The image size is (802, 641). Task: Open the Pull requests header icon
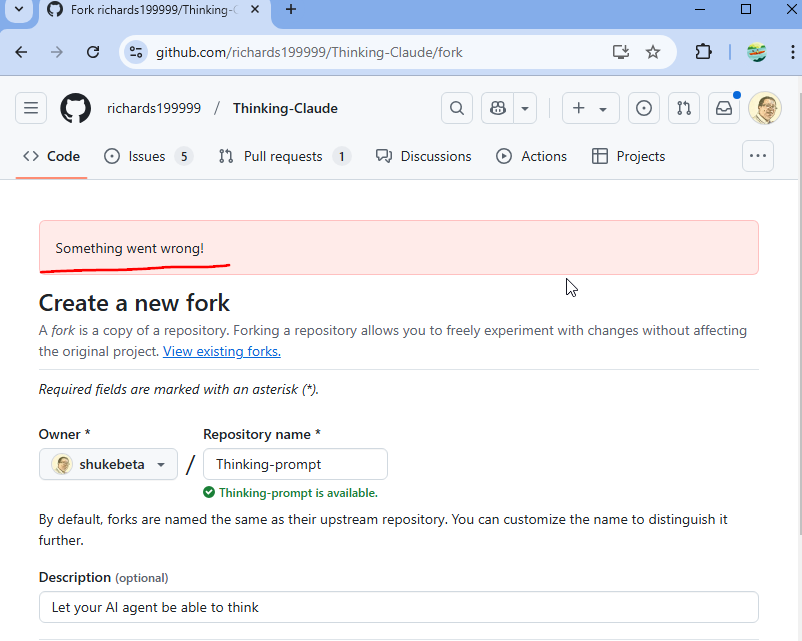pos(684,108)
